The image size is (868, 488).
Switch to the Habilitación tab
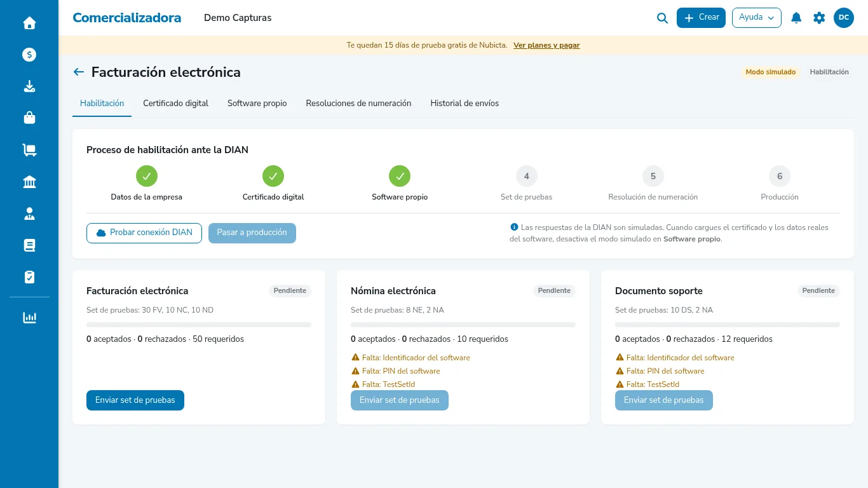(102, 104)
